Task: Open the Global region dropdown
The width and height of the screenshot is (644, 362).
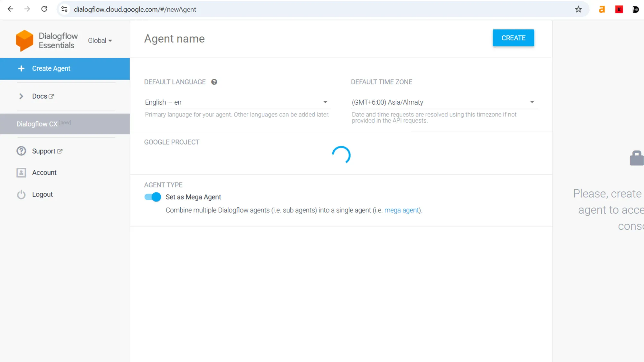Action: (100, 41)
